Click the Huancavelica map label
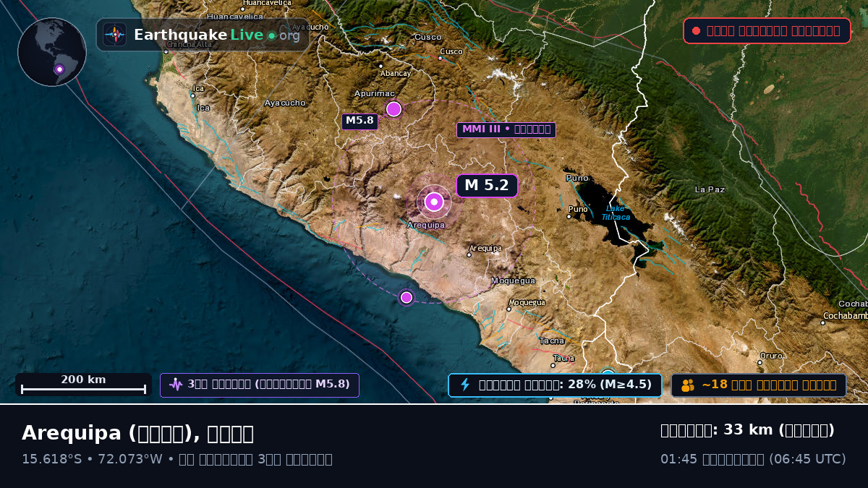 [x=235, y=17]
